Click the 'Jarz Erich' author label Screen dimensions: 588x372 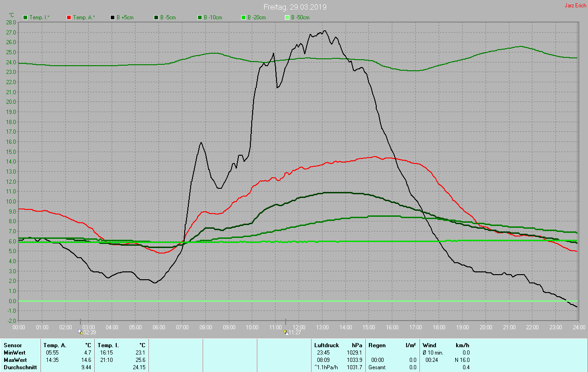pos(575,6)
